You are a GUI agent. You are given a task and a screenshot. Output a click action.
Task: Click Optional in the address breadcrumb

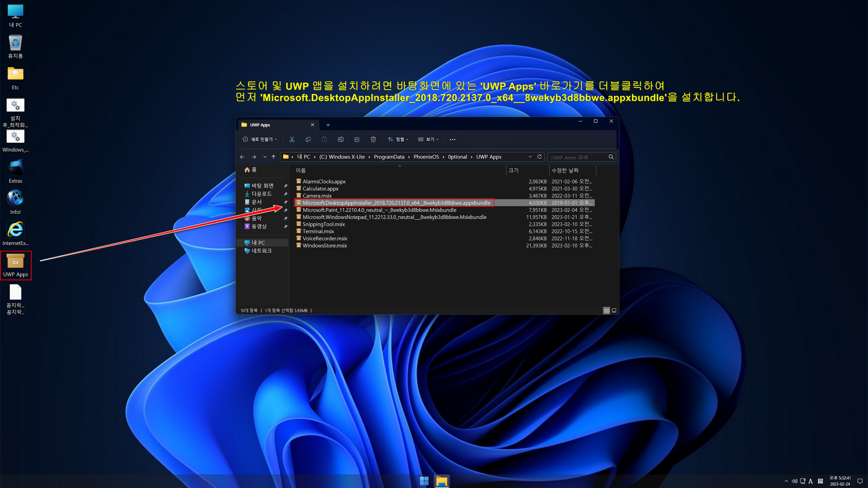(457, 157)
